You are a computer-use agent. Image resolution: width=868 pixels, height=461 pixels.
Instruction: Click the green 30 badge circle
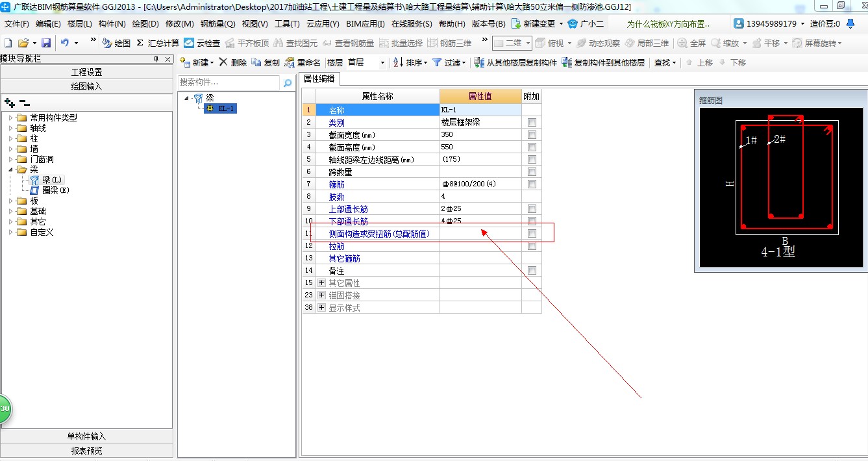pos(5,408)
